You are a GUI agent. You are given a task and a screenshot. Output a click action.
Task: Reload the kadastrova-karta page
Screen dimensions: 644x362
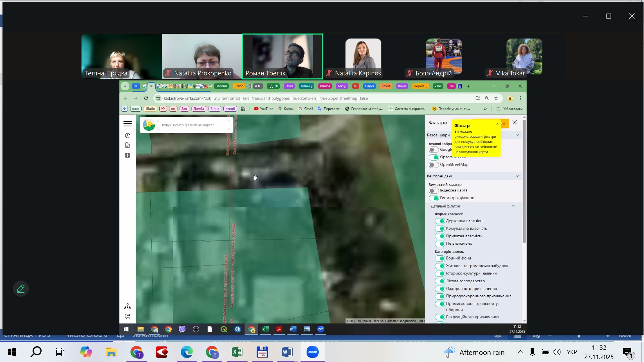pos(146,98)
